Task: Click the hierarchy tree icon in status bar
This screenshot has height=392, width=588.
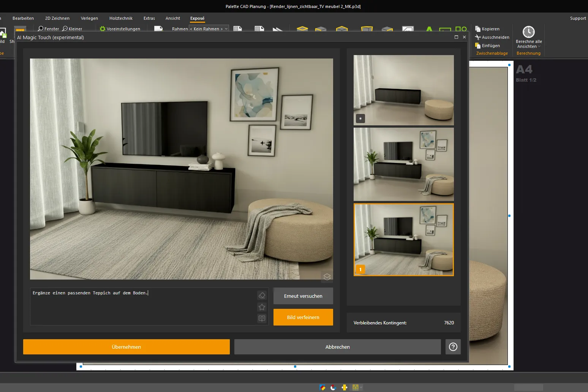Action: coord(356,387)
